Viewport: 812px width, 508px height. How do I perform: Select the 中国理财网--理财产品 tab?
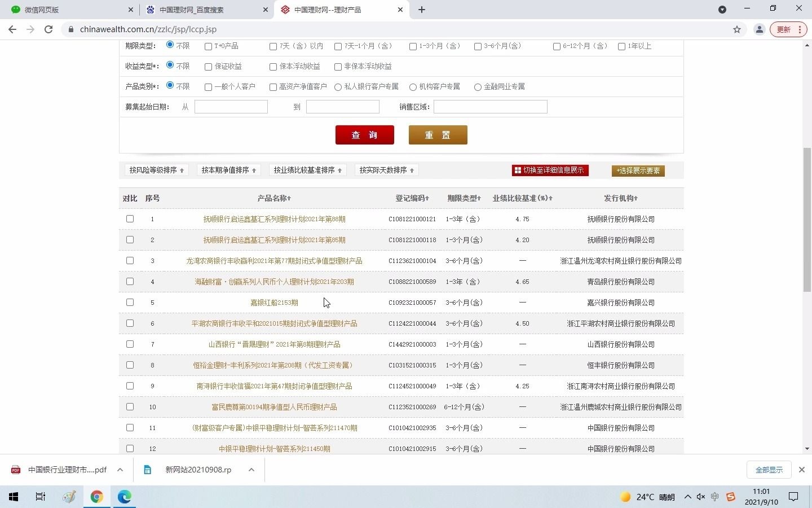click(341, 10)
